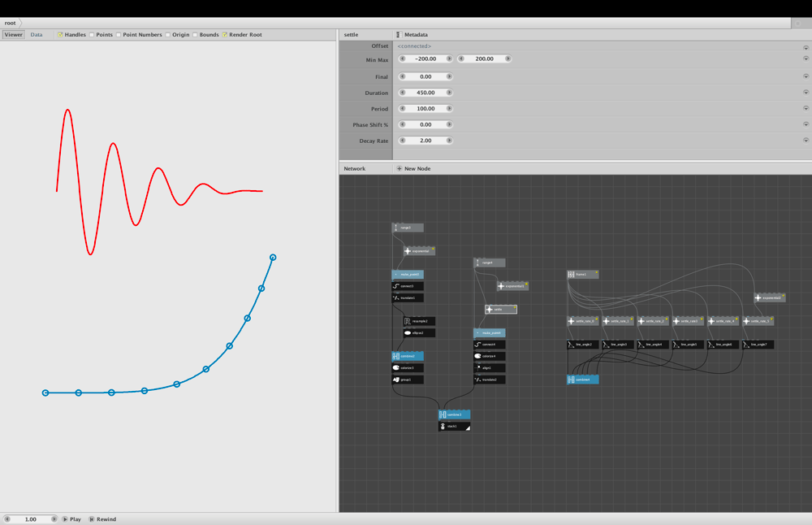This screenshot has width=812, height=525.
Task: Select the translate2 node
Action: 490,380
